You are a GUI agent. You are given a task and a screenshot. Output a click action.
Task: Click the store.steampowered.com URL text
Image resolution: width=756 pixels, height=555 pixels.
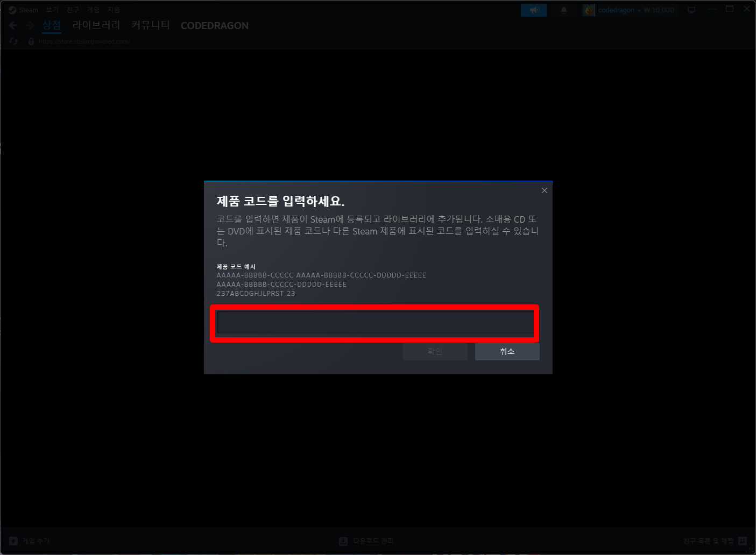[x=84, y=41]
